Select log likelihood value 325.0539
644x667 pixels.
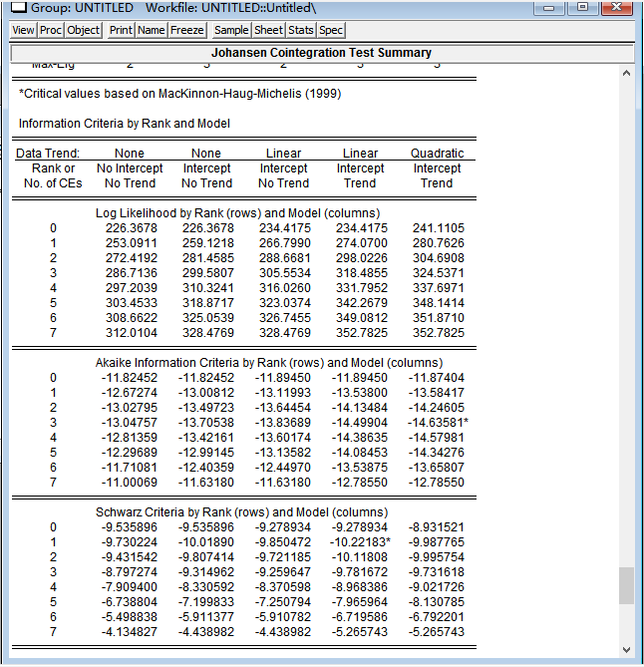tap(208, 318)
